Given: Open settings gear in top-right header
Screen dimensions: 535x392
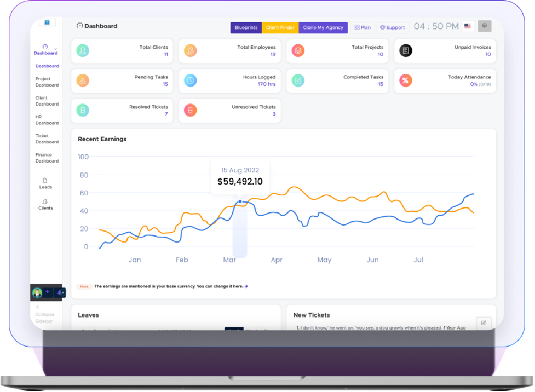Looking at the screenshot, I should [x=485, y=26].
